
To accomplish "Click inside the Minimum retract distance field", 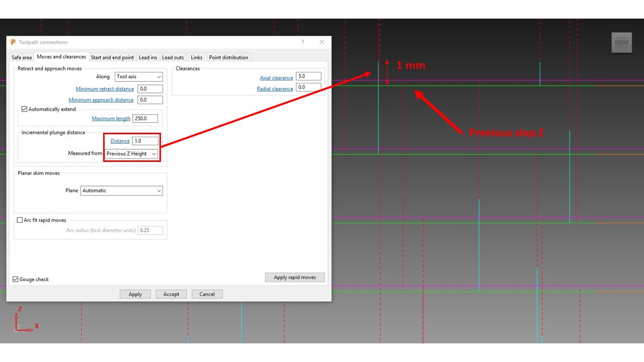I will click(x=150, y=88).
